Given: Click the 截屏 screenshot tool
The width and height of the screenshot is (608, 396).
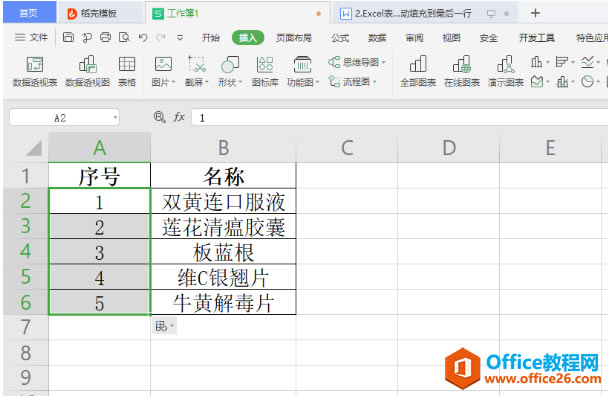Looking at the screenshot, I should point(197,71).
